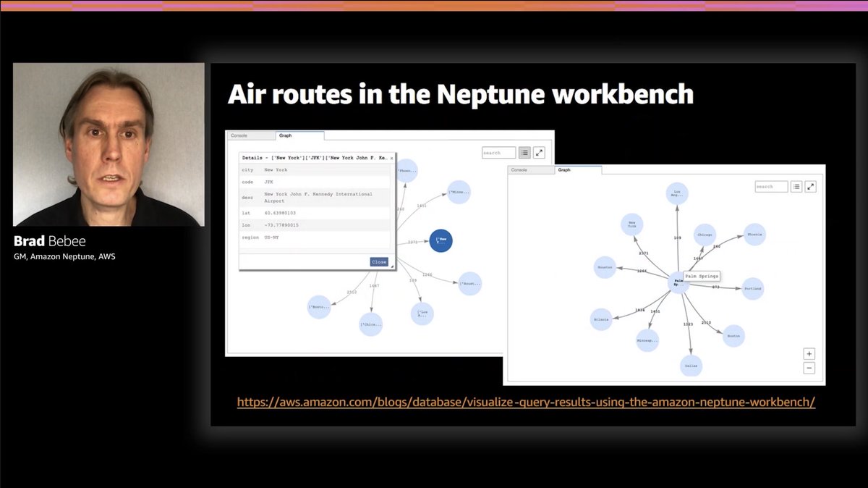Open the Neptune workbench blog post link

point(526,402)
